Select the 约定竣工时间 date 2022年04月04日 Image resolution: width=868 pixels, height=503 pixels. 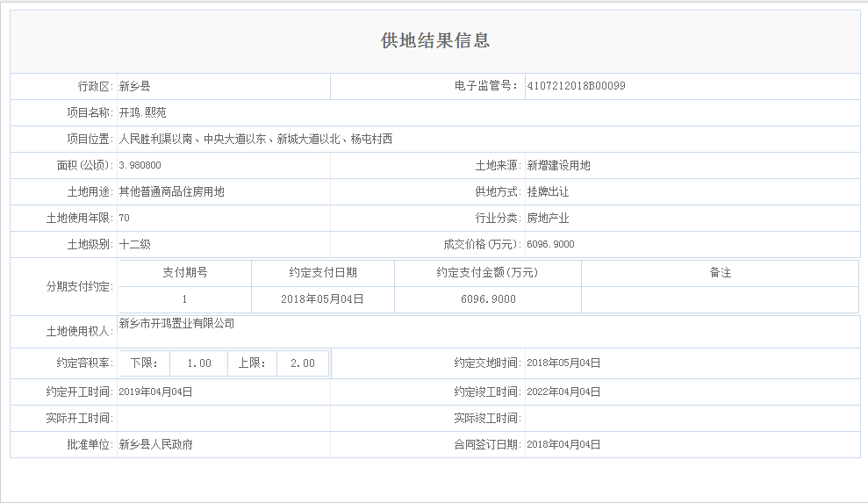pyautogui.click(x=563, y=392)
